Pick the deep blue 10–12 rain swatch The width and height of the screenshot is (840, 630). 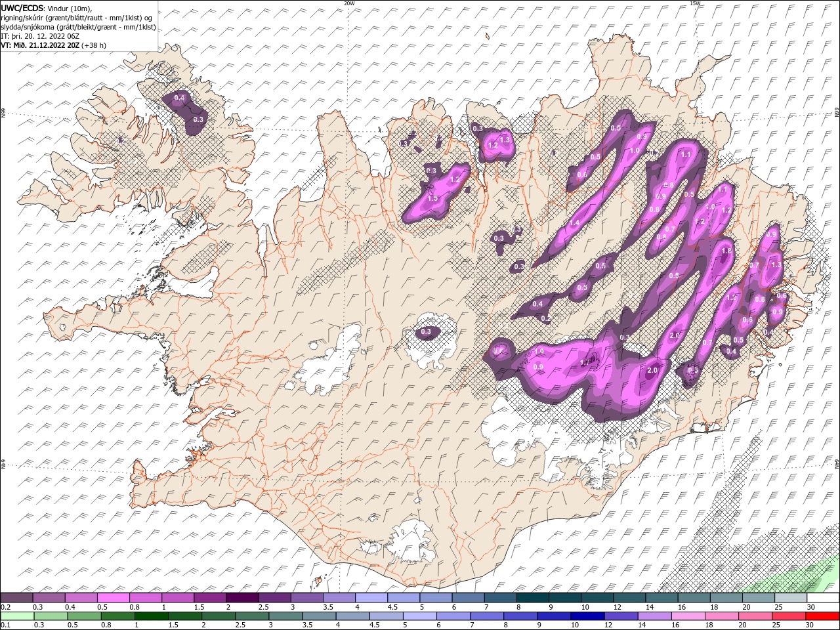click(587, 616)
